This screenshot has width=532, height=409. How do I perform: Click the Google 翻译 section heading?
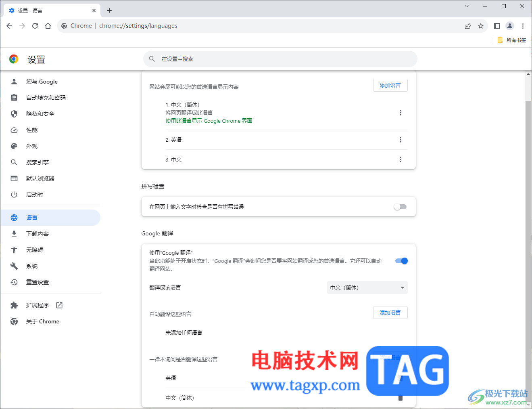[157, 233]
